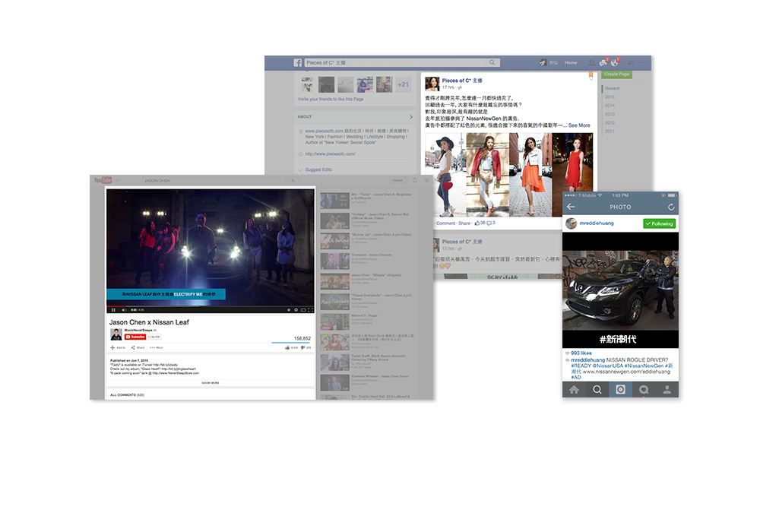Click the Facebook search magnifier icon
Screen dimensions: 760x532
click(492, 62)
